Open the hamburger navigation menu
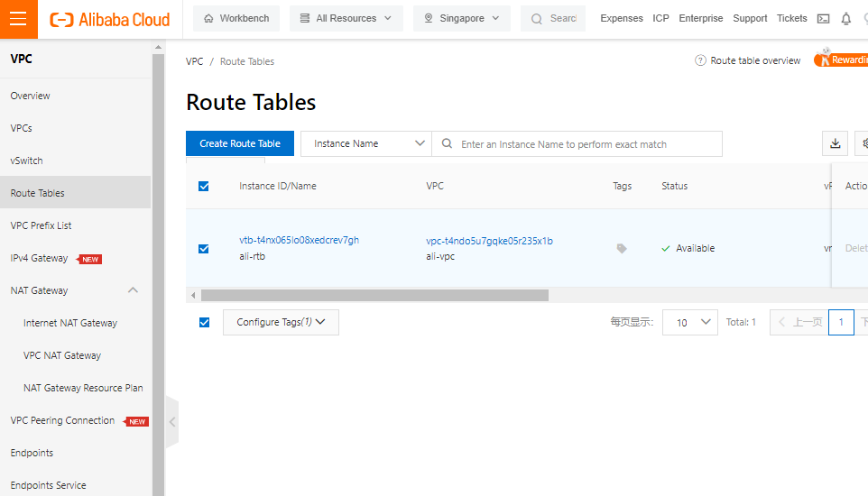868x496 pixels. [18, 19]
